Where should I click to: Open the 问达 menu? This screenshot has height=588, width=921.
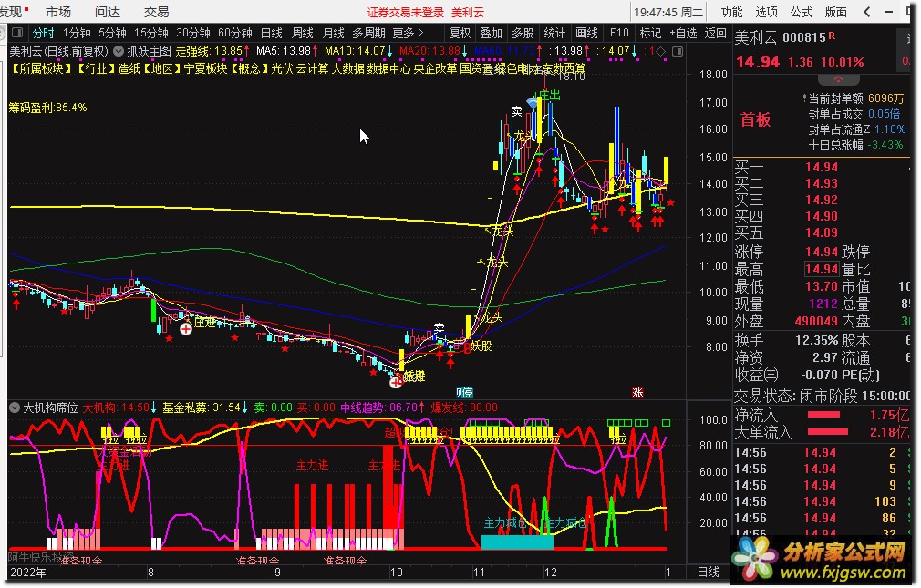(107, 12)
